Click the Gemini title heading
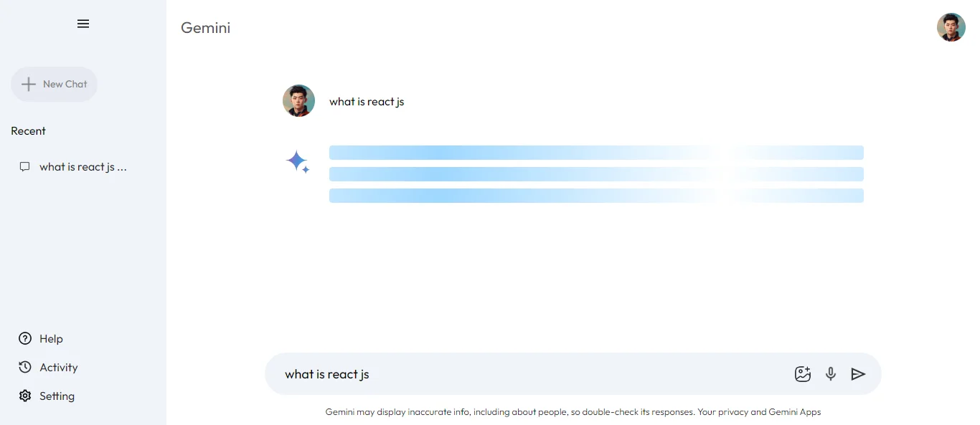Image resolution: width=980 pixels, height=425 pixels. click(206, 28)
